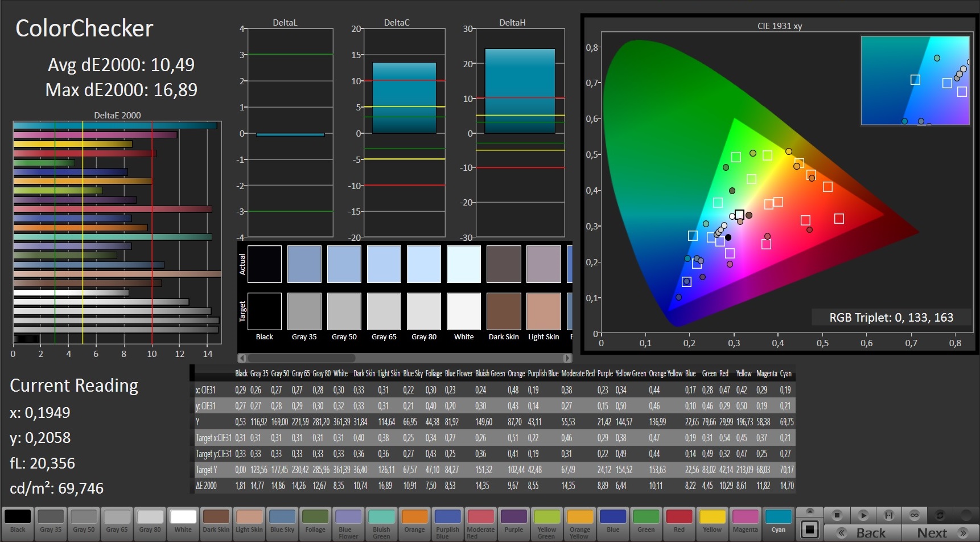Click the 'ColorChecker' title

(x=84, y=28)
